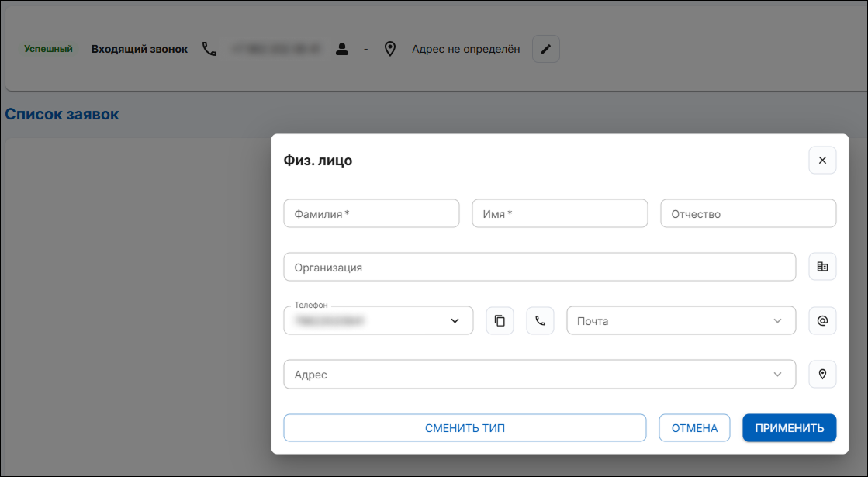Click the person icon in the call header
Screen dimensions: 868x477
pyautogui.click(x=341, y=49)
